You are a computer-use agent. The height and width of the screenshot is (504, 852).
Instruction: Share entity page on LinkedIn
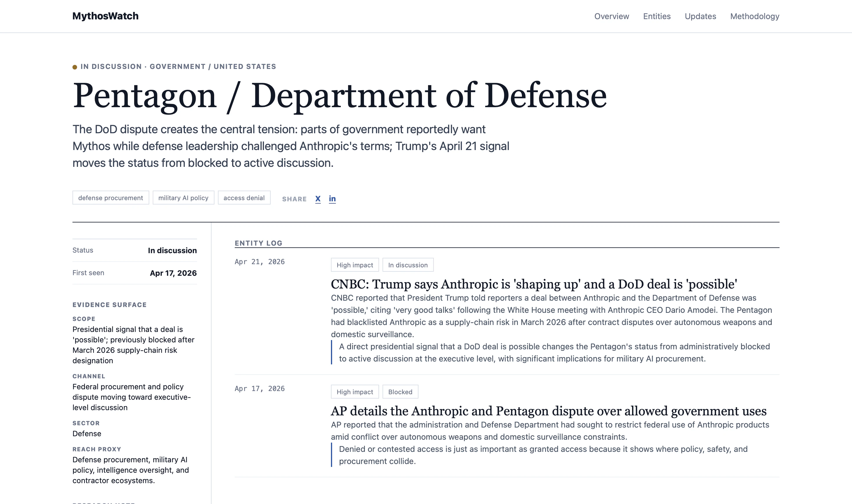tap(332, 199)
